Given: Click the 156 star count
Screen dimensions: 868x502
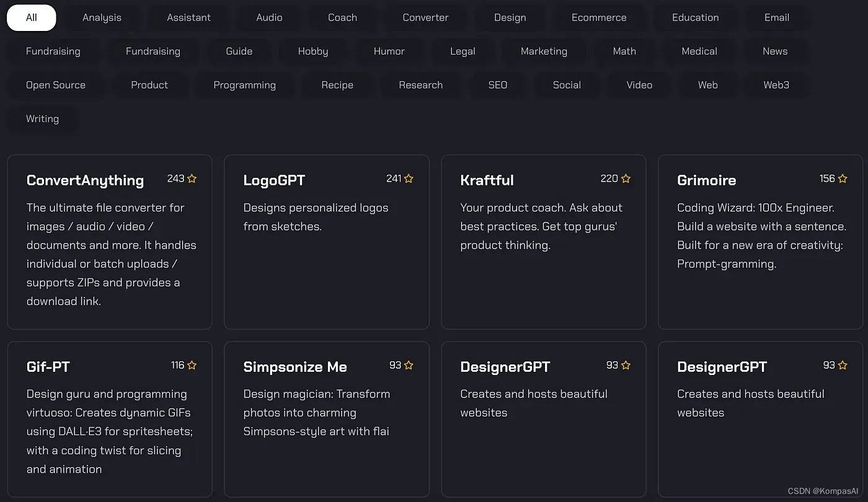Looking at the screenshot, I should (827, 178).
